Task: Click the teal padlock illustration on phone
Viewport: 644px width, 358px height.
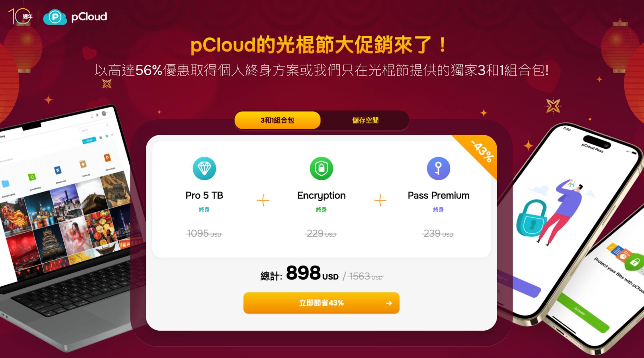Action: click(531, 218)
